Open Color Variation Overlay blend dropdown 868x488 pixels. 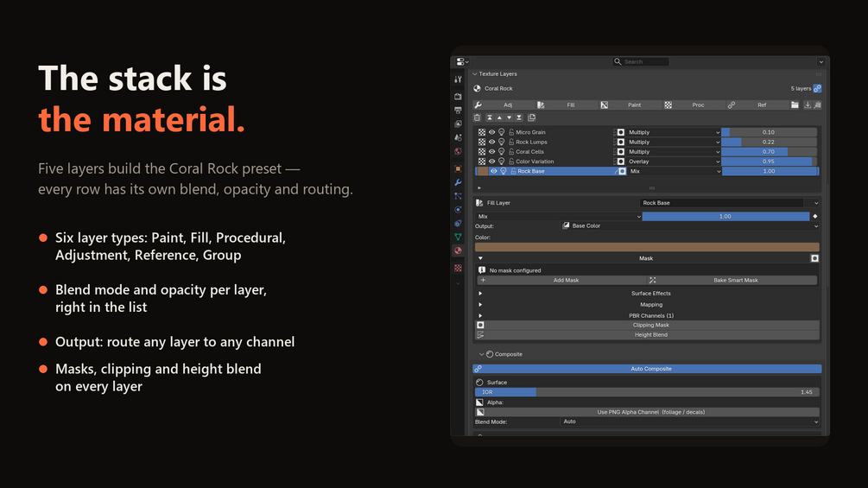click(673, 162)
